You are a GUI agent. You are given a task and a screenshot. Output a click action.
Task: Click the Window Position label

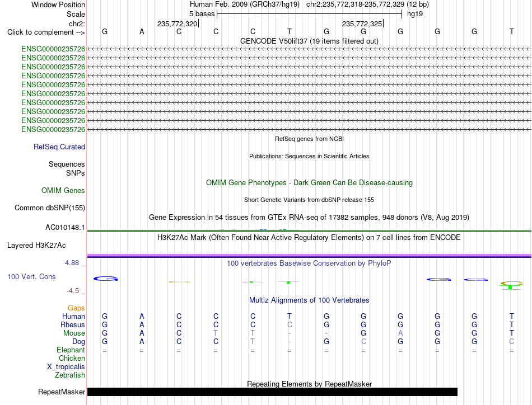tap(58, 4)
